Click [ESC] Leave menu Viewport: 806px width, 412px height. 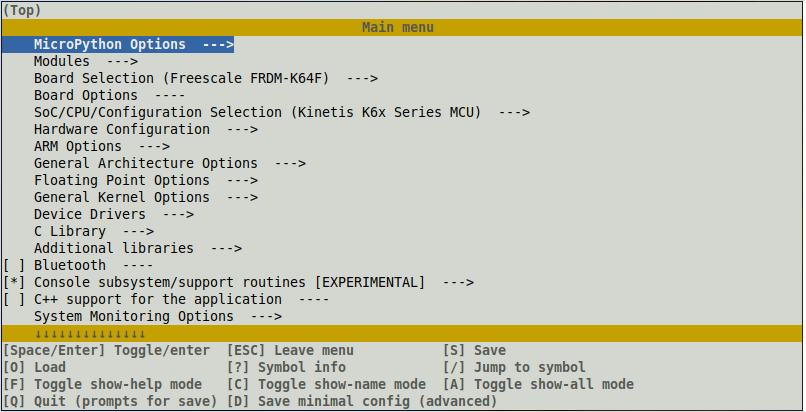click(290, 350)
